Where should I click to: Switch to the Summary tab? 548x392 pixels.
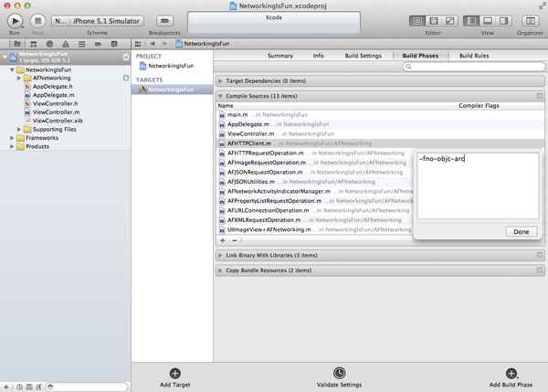(x=280, y=56)
